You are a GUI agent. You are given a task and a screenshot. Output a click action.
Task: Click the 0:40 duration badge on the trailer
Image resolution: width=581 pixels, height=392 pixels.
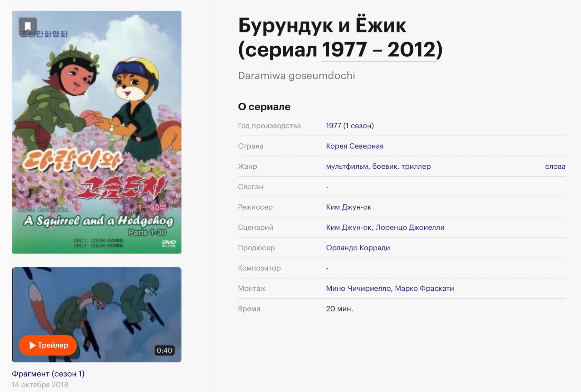[x=164, y=350]
